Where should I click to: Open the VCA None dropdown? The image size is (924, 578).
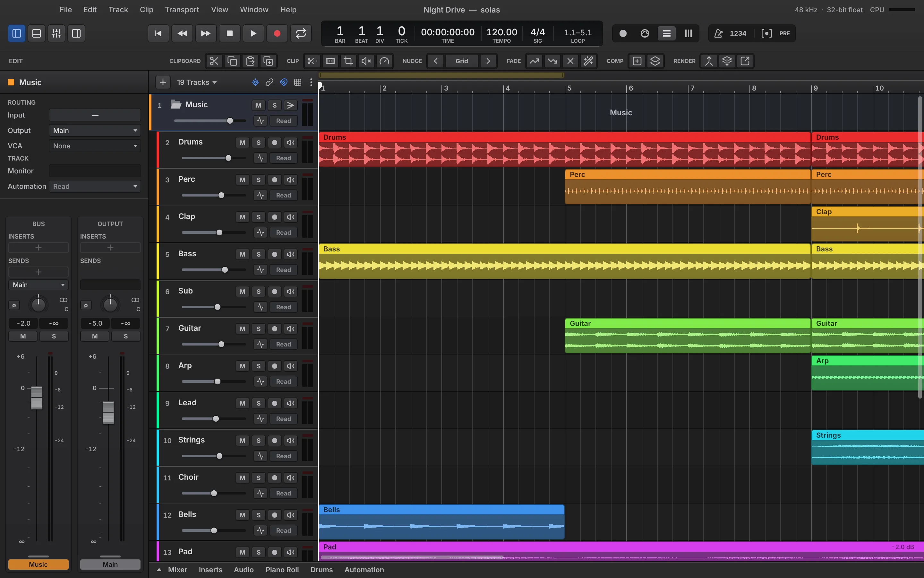(95, 146)
